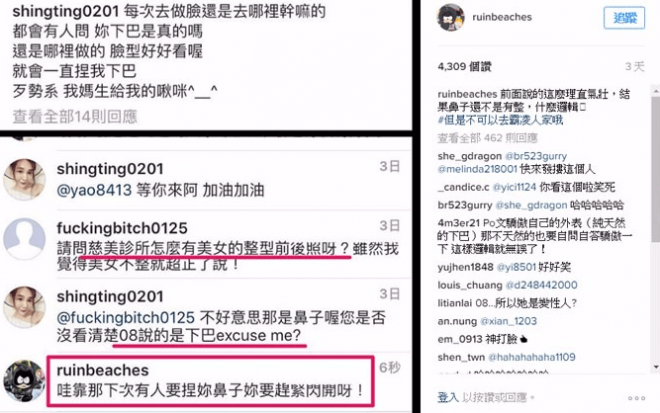
Task: Open the three-dots more options menu
Action: pos(636,398)
